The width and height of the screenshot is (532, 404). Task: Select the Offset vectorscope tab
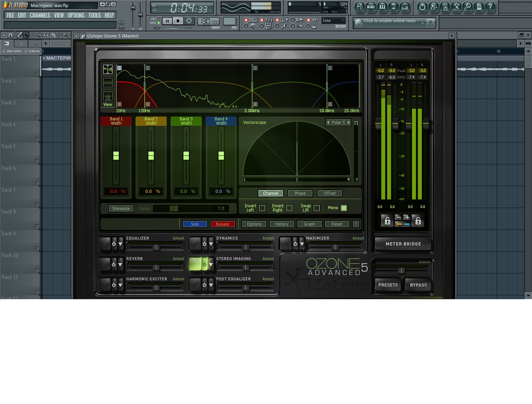(x=329, y=193)
